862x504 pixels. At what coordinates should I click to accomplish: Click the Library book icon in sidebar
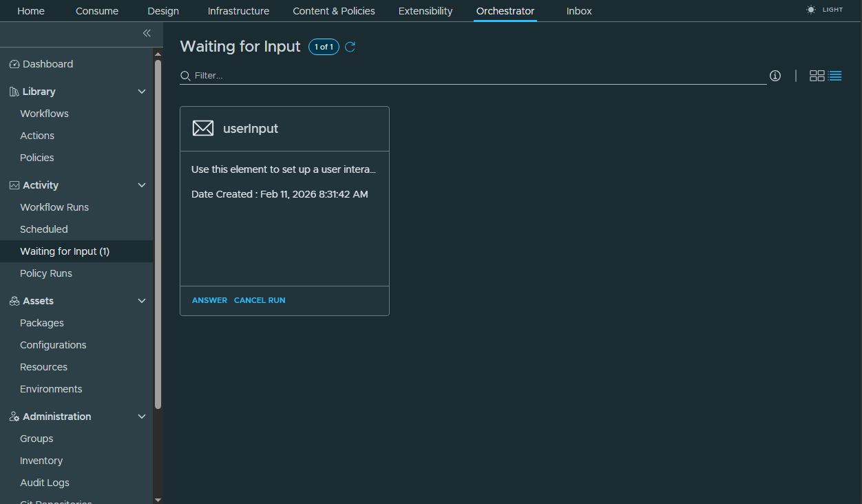(x=13, y=91)
